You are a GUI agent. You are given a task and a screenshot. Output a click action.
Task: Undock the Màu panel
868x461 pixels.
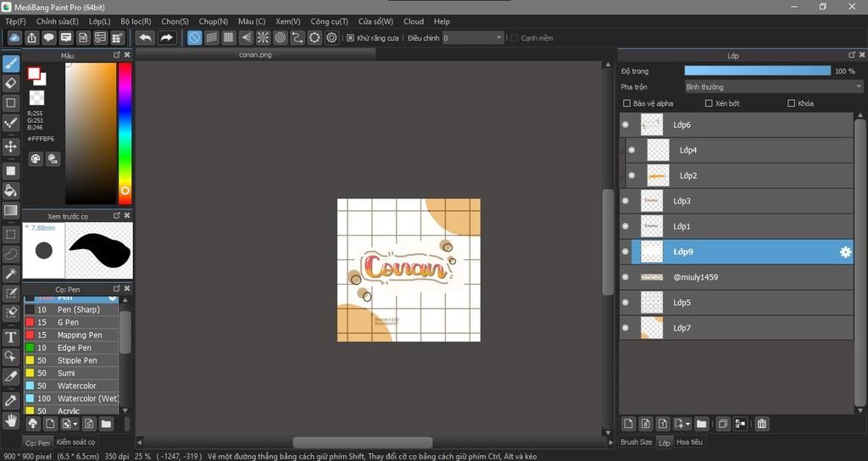tap(117, 55)
